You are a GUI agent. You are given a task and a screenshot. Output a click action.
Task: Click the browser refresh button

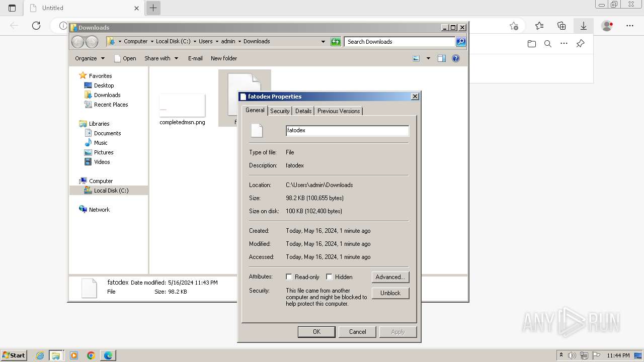(x=36, y=25)
